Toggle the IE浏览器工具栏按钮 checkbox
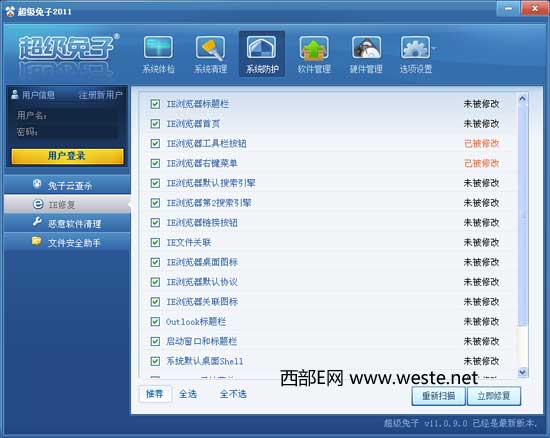550x438 pixels. tap(155, 143)
